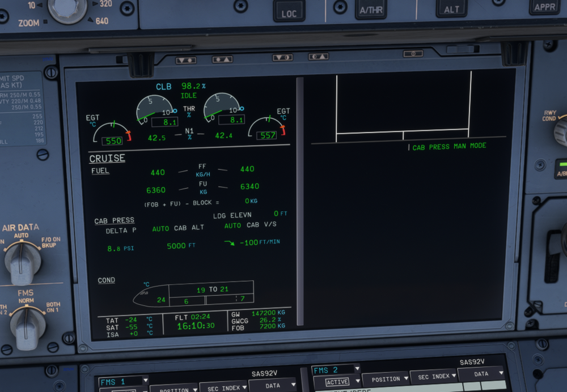Click the CAB PRESS MAN MODE message
This screenshot has height=392, width=567.
click(x=449, y=147)
